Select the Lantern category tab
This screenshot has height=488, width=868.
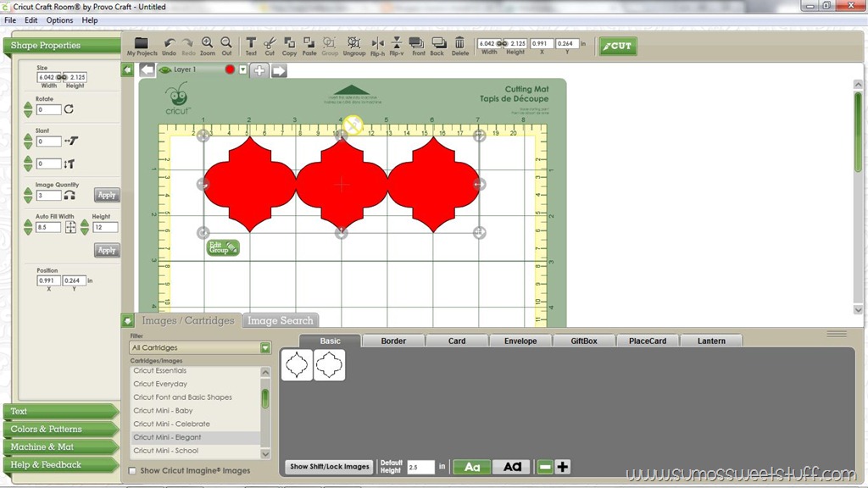[711, 341]
